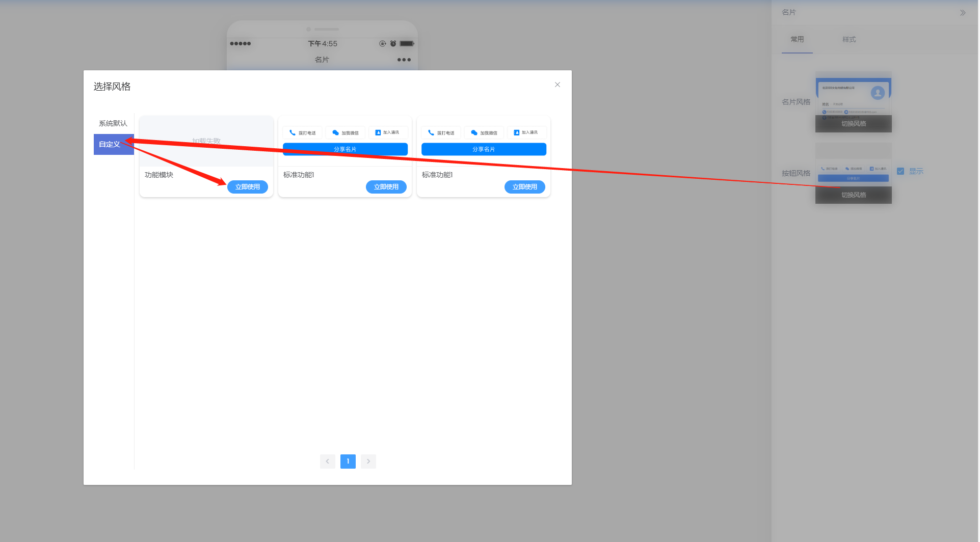Click 加入通讯 contact icon in middle card preview
The width and height of the screenshot is (980, 542).
378,132
